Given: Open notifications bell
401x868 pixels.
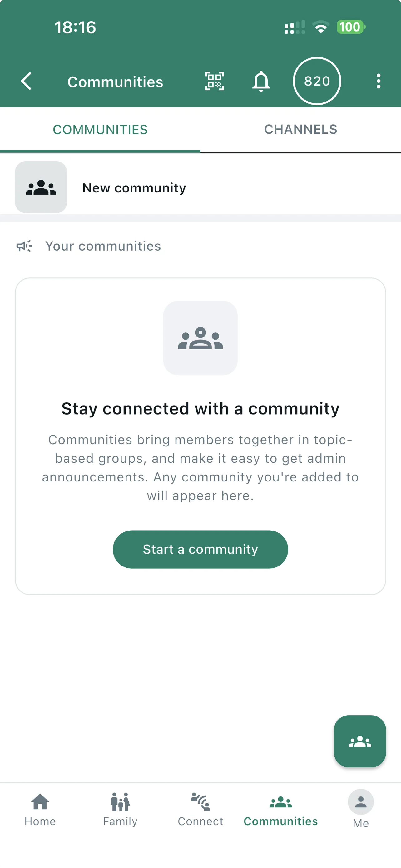Looking at the screenshot, I should [x=261, y=81].
